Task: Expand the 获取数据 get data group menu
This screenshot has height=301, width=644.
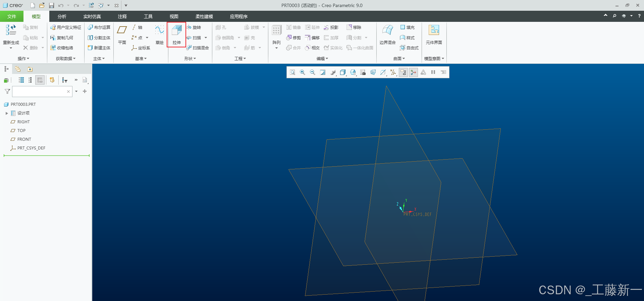Action: tap(65, 58)
